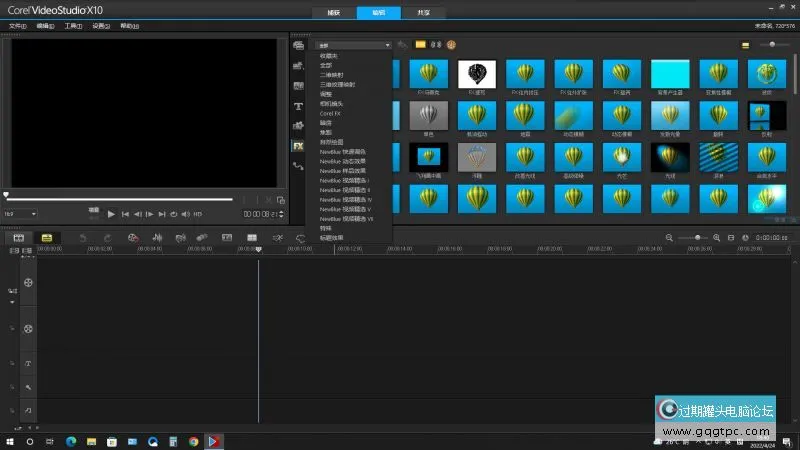Open Google Chrome from the taskbar

[193, 440]
